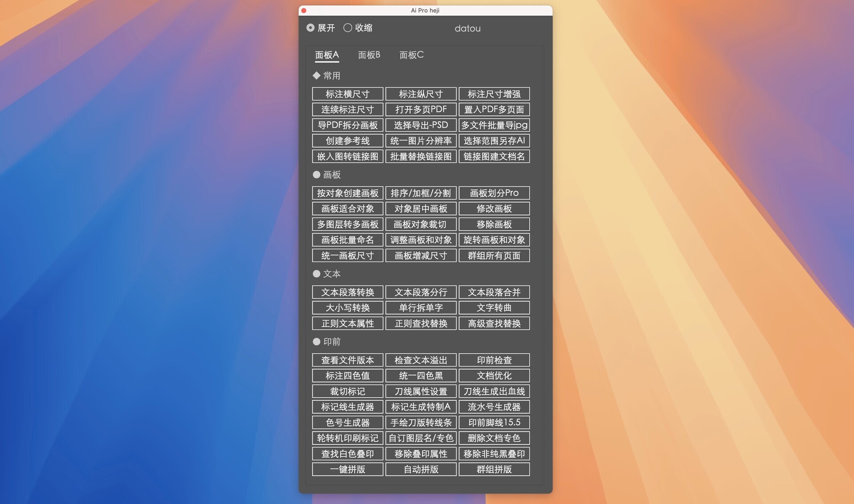
Task: Click 调整画板和对象 button
Action: tap(421, 240)
